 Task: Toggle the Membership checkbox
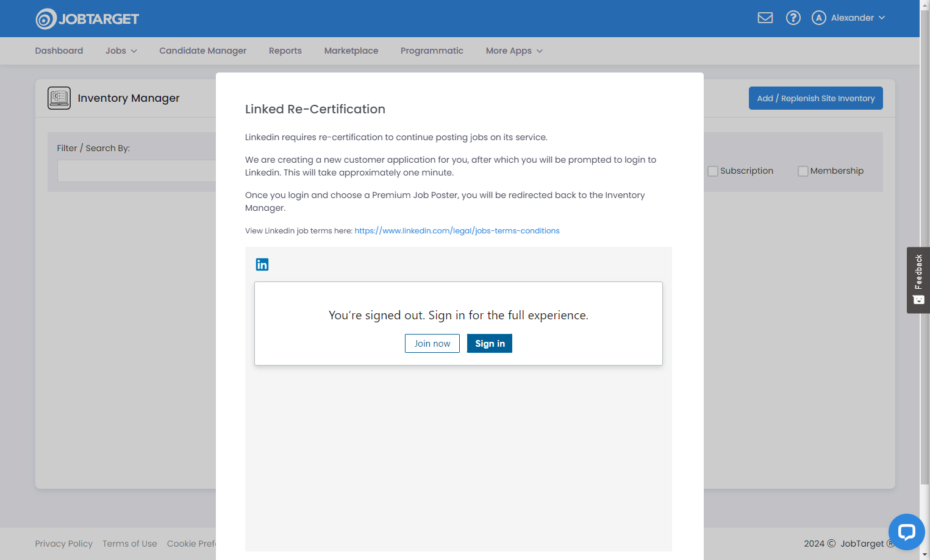coord(803,171)
